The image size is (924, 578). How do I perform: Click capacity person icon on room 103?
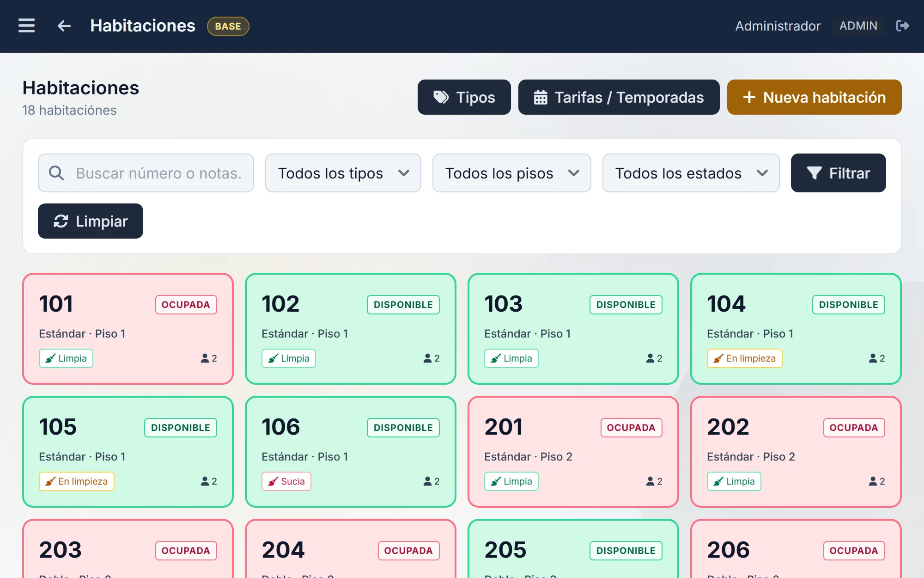pyautogui.click(x=650, y=358)
